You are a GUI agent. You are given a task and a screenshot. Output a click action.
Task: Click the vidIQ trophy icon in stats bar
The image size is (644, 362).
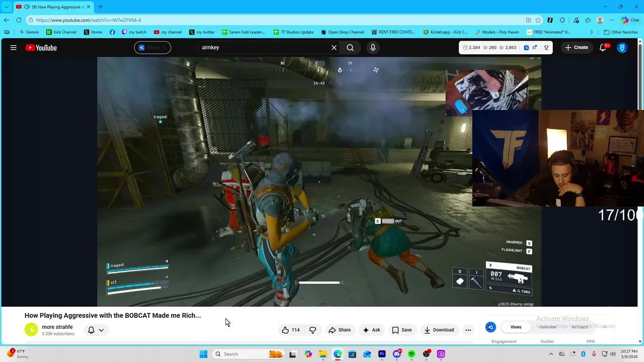[x=546, y=48]
